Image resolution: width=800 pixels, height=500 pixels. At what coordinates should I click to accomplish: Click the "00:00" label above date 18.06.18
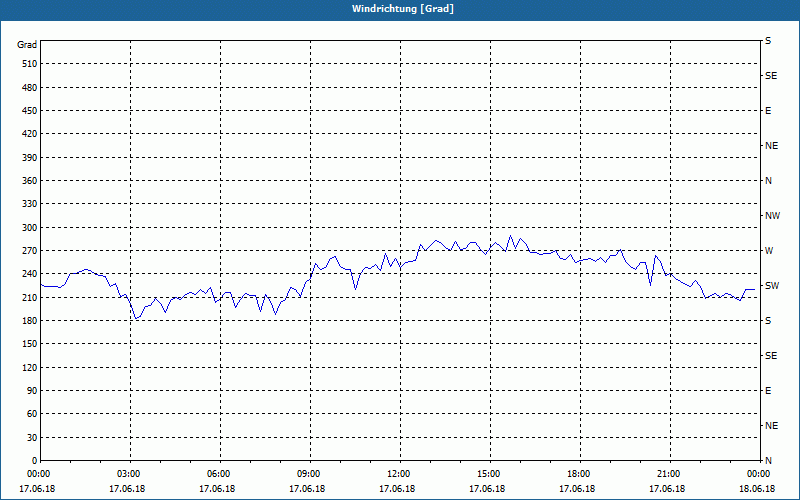pos(759,474)
